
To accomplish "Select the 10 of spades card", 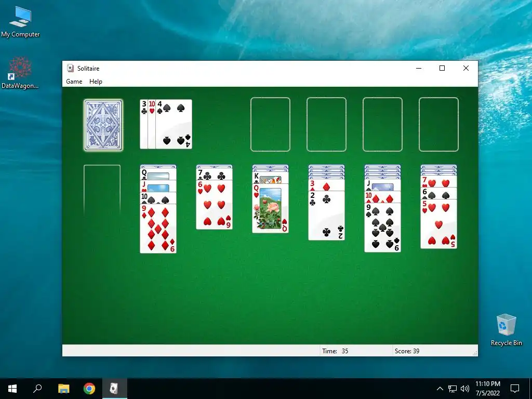I will [158, 198].
